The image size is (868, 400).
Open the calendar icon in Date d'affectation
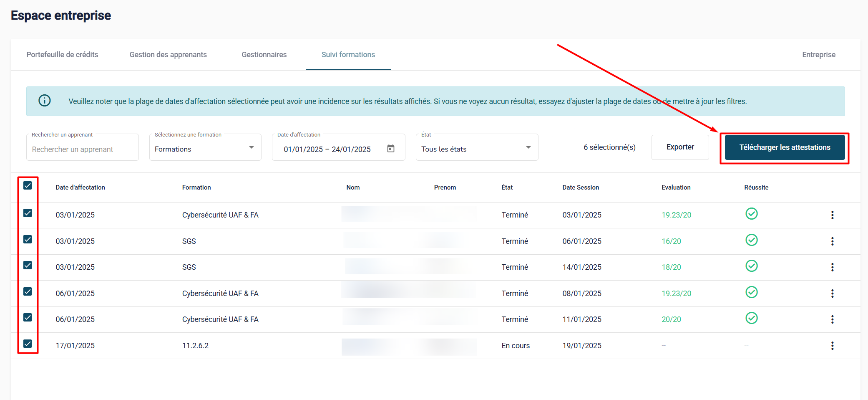tap(390, 149)
